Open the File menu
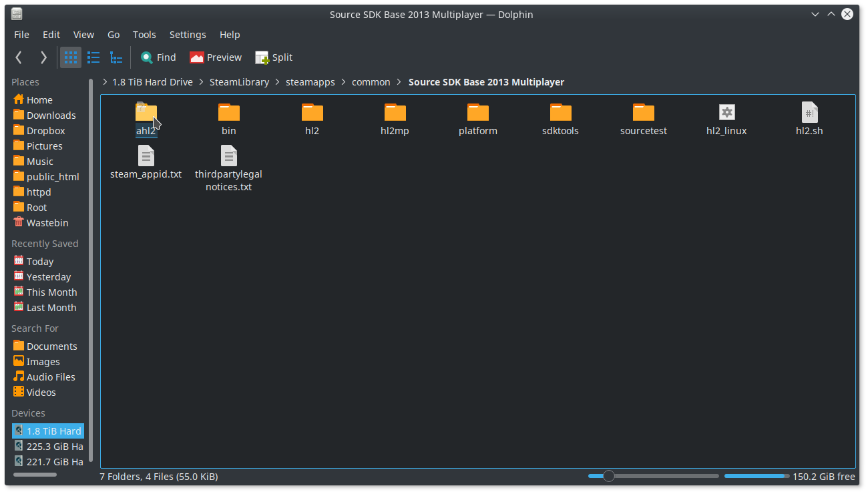 click(21, 35)
